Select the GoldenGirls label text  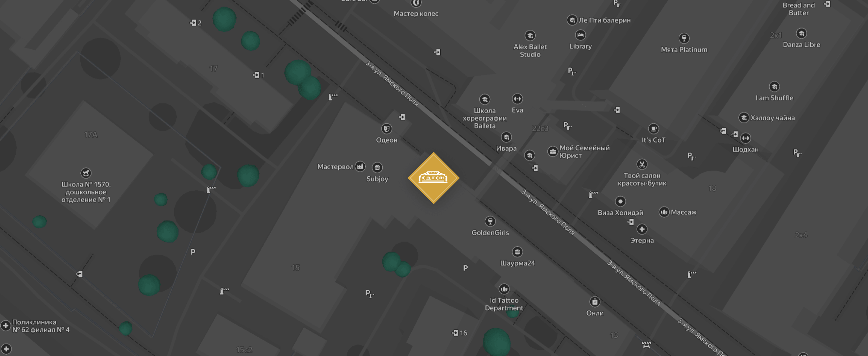click(490, 233)
